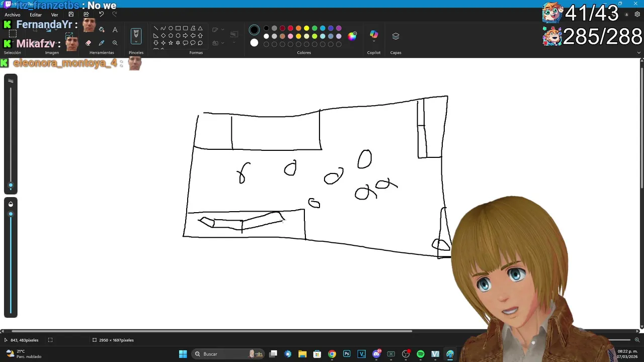Select the Pentagon shape
Viewport: 644px width, 362px height.
(171, 36)
